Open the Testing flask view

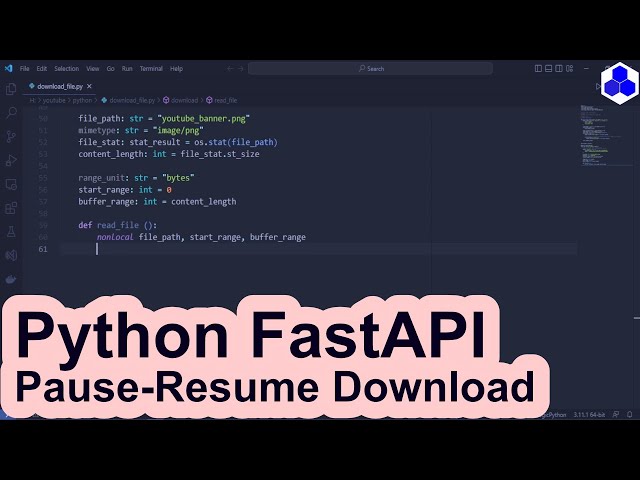coord(11,232)
